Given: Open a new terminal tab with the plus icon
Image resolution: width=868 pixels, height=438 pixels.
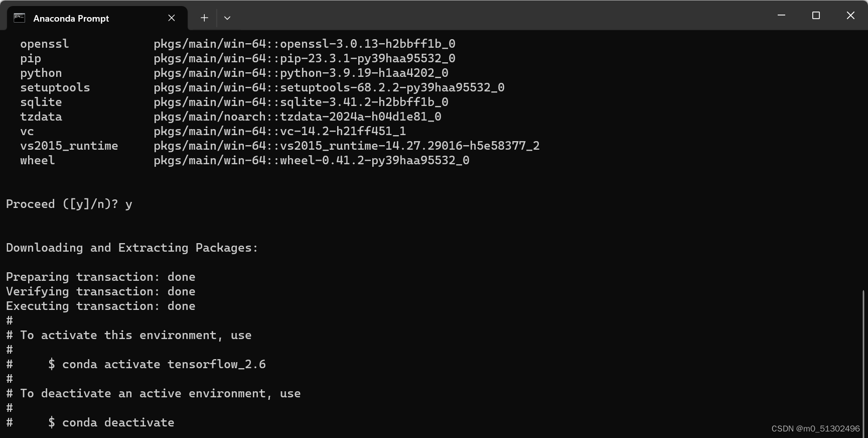Looking at the screenshot, I should (204, 18).
